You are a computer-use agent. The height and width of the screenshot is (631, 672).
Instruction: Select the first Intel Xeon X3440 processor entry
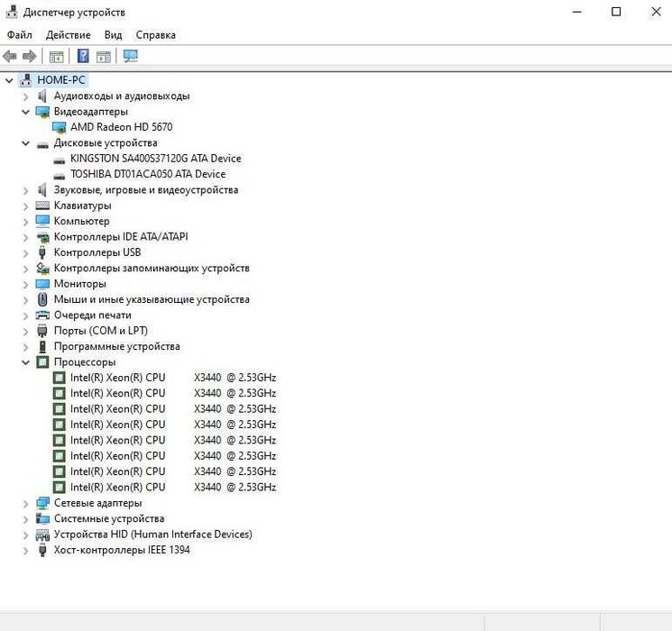[x=173, y=378]
